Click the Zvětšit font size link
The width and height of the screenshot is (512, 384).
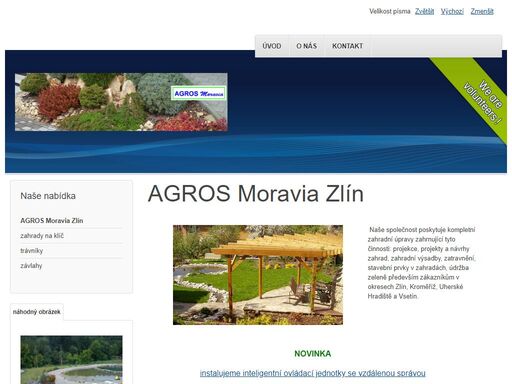pyautogui.click(x=424, y=11)
